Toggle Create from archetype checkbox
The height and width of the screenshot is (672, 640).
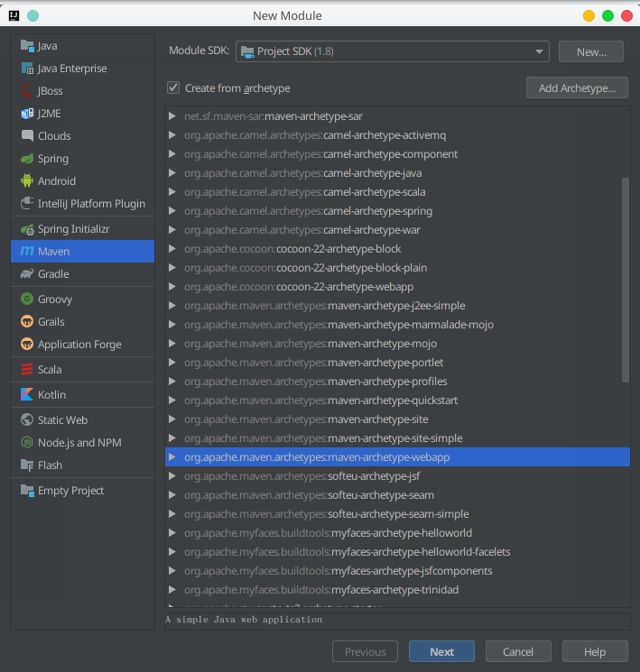click(173, 87)
